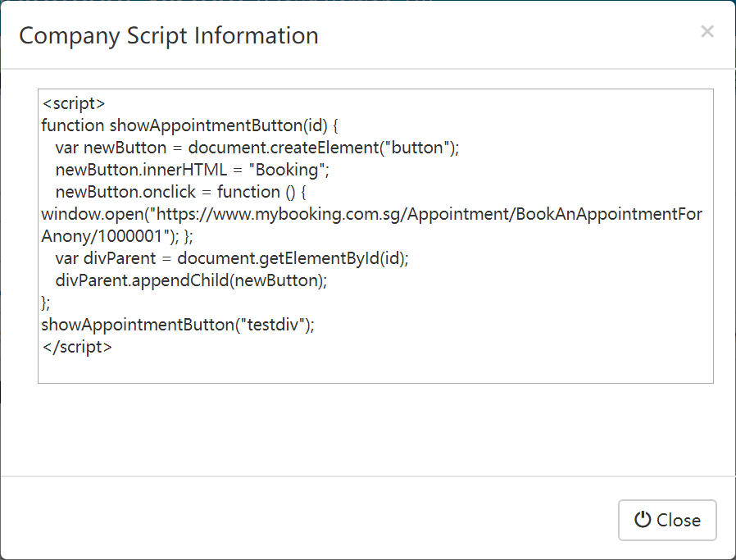Image resolution: width=736 pixels, height=560 pixels.
Task: Click the var divParent declaration line
Action: 232,258
